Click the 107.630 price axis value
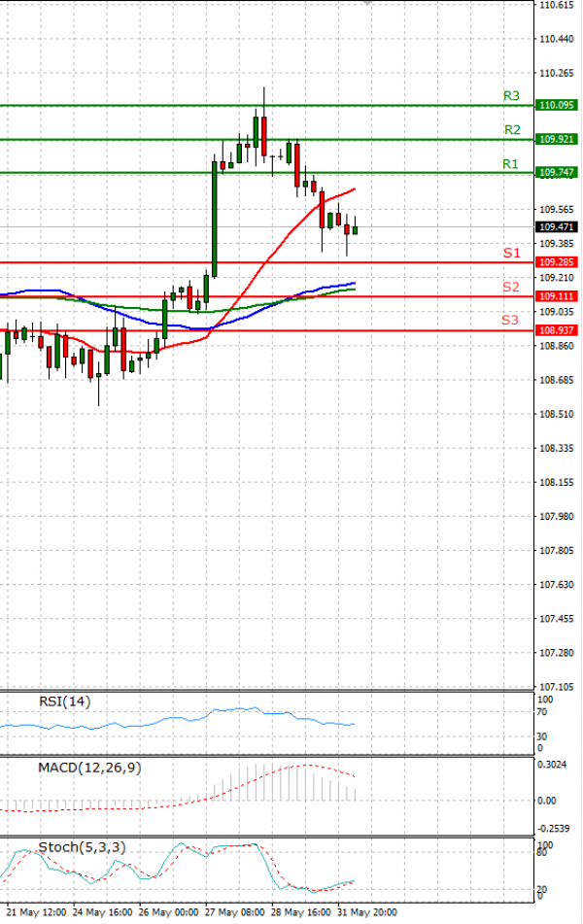Viewport: 583px width, 924px height. click(557, 585)
